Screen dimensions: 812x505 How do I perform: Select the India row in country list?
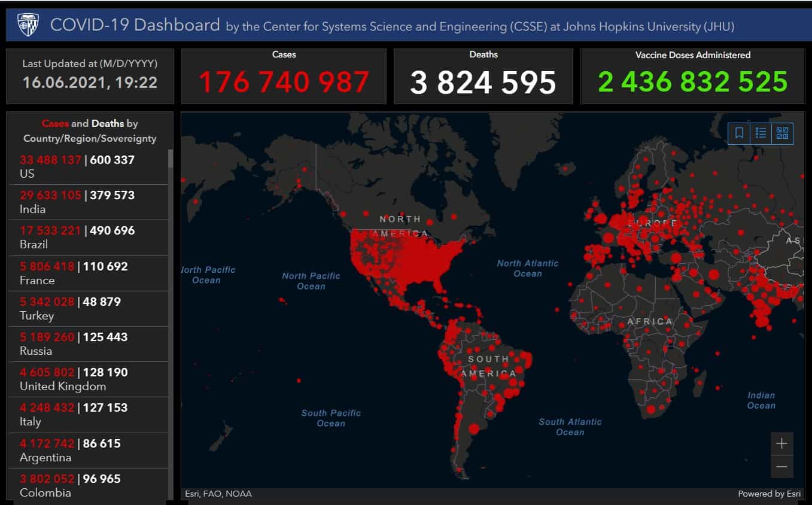tap(88, 202)
